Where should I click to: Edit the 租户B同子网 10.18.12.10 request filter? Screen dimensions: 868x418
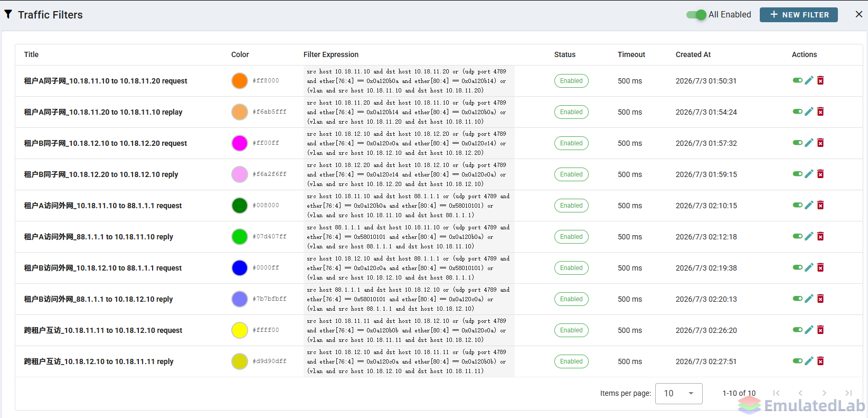(809, 143)
